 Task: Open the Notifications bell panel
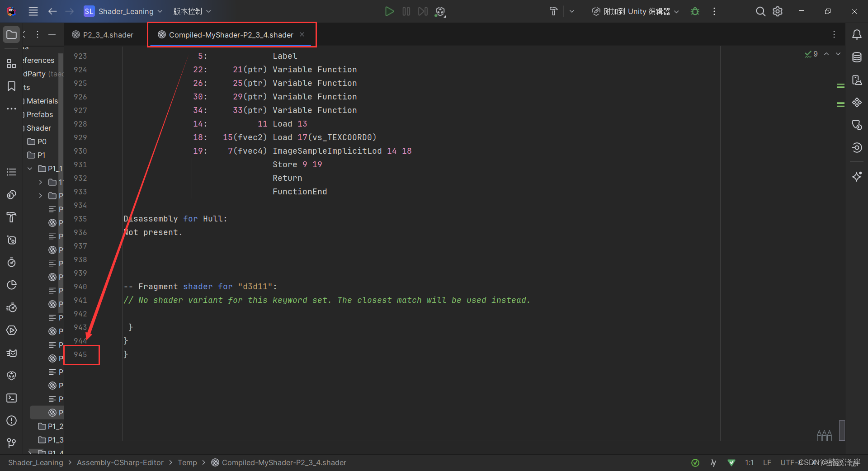tap(857, 35)
